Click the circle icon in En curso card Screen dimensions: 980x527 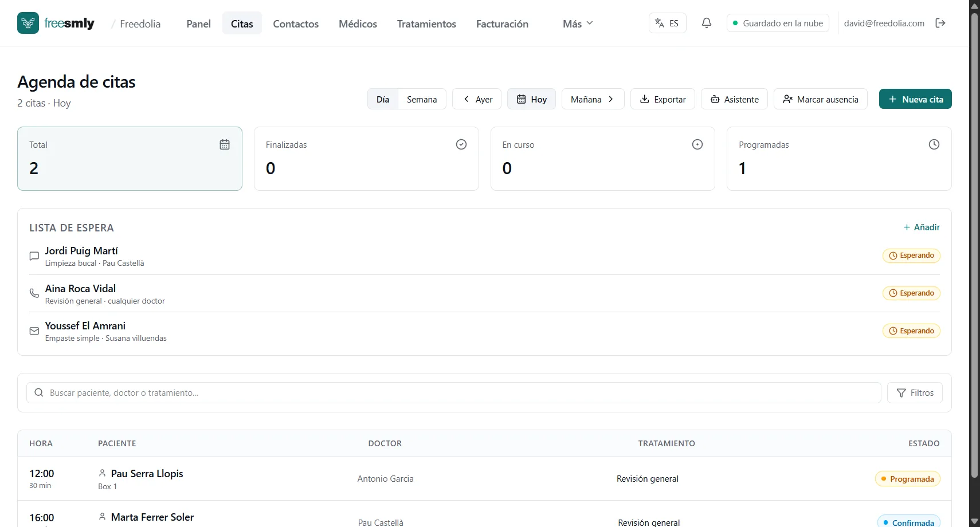(x=697, y=144)
